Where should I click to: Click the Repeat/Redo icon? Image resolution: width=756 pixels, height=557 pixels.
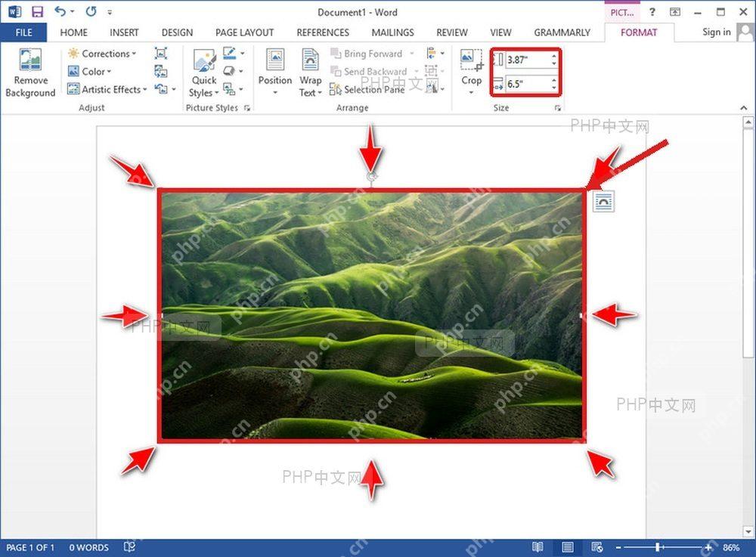91,11
